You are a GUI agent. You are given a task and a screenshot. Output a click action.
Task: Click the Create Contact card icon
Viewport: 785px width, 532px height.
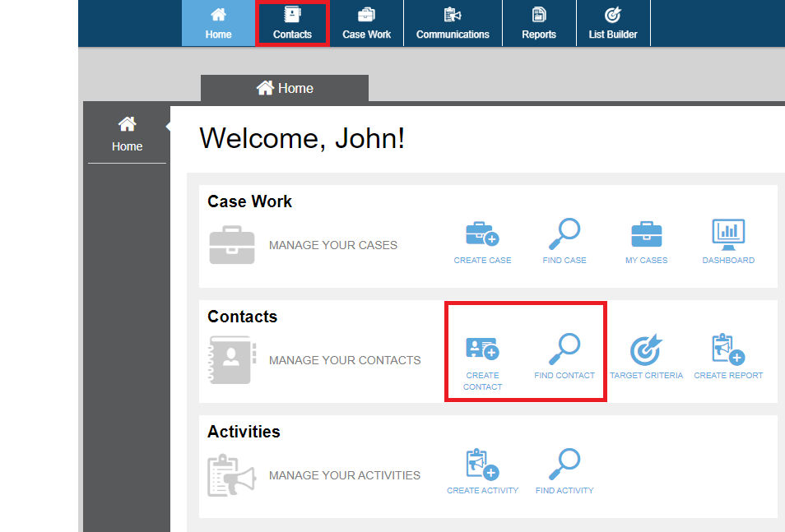(x=482, y=349)
